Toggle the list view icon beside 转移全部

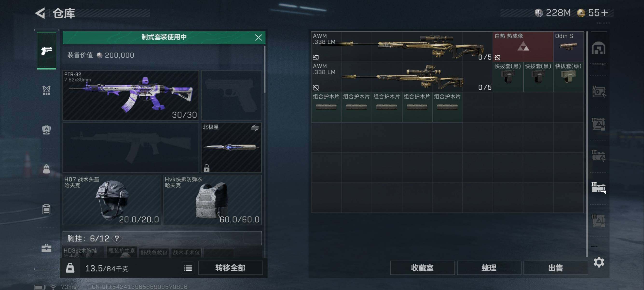[x=188, y=268]
